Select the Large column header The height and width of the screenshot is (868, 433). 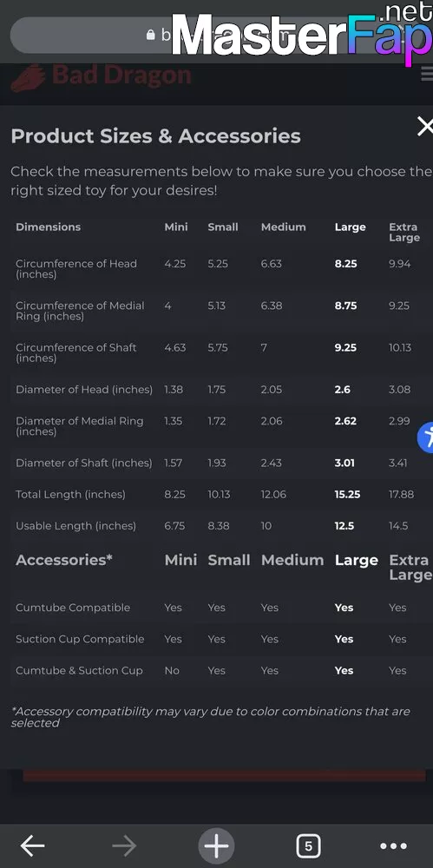(350, 227)
